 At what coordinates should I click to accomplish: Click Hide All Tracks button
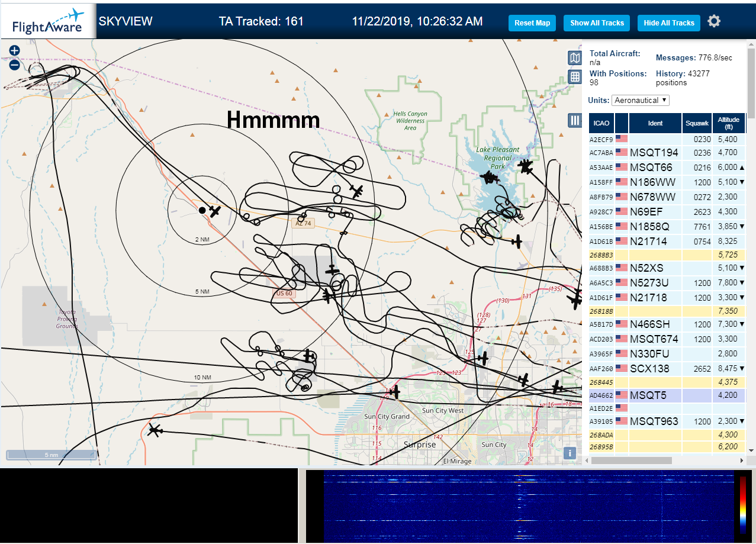pyautogui.click(x=669, y=23)
